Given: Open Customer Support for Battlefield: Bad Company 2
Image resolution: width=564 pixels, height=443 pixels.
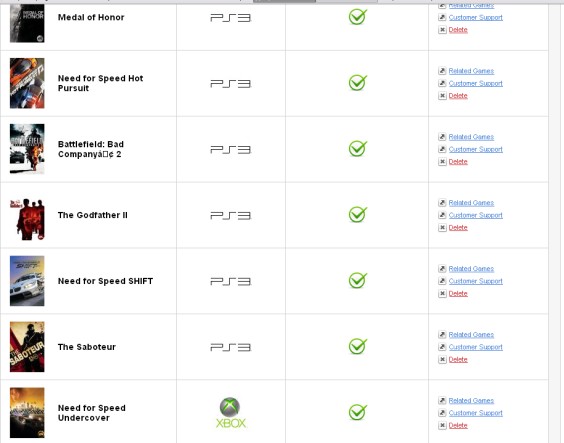Looking at the screenshot, I should tap(476, 149).
